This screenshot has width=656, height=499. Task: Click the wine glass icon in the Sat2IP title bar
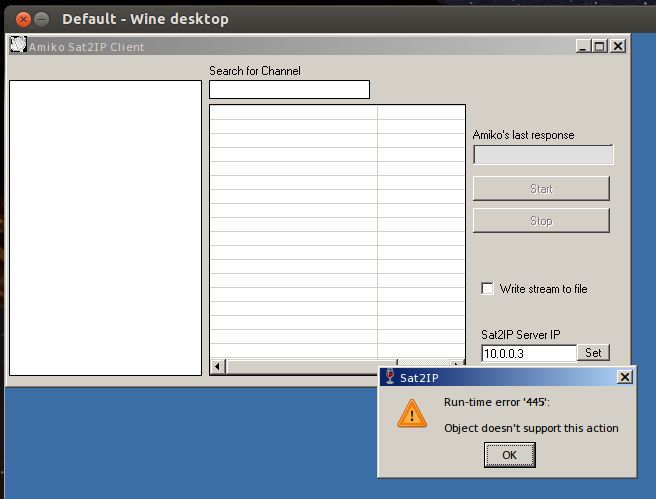tap(390, 377)
